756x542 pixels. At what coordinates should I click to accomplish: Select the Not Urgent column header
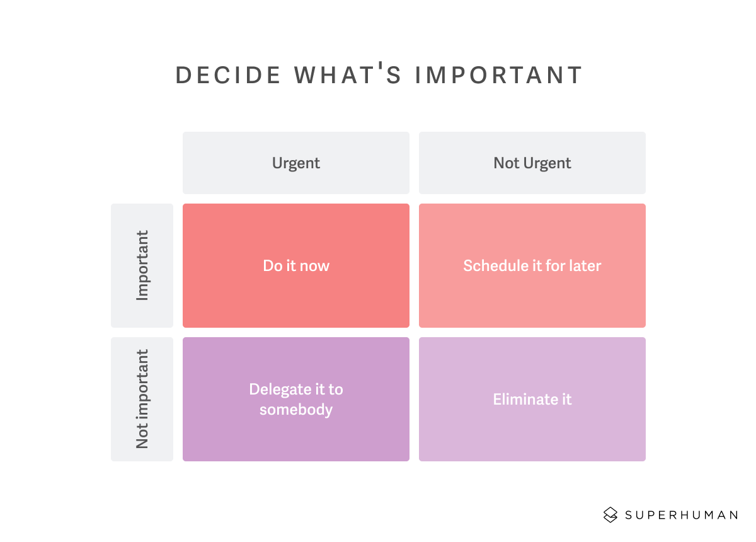click(532, 163)
